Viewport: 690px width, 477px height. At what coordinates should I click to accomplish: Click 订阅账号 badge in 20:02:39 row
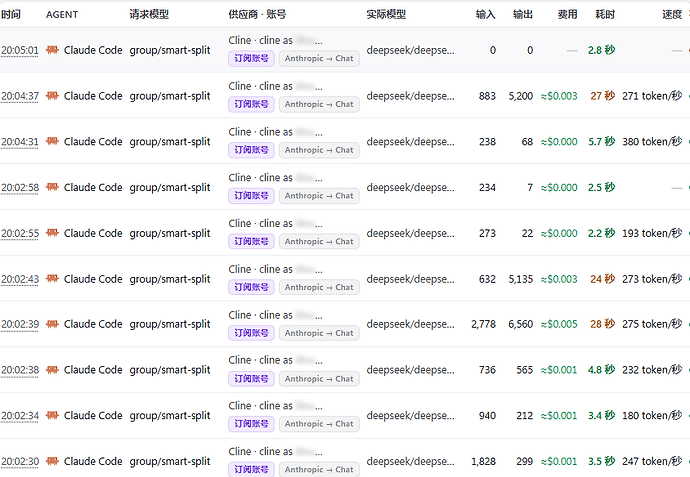(251, 333)
